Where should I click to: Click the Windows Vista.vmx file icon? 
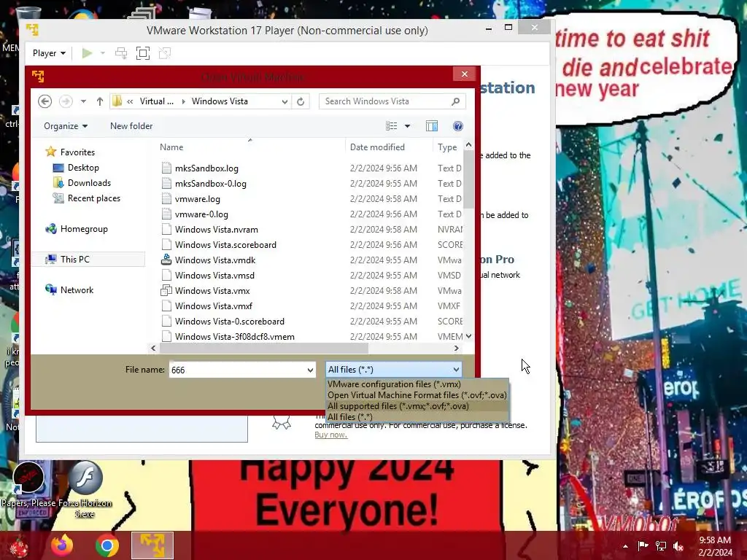pyautogui.click(x=166, y=290)
